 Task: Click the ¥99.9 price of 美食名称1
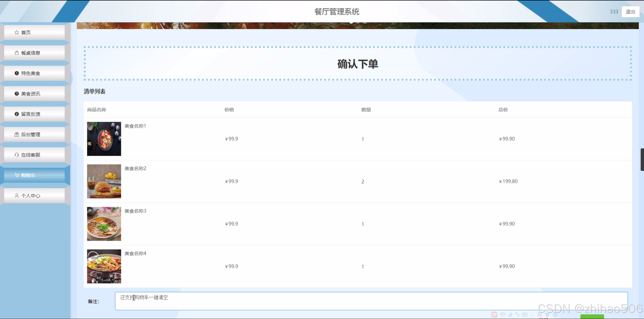point(231,139)
